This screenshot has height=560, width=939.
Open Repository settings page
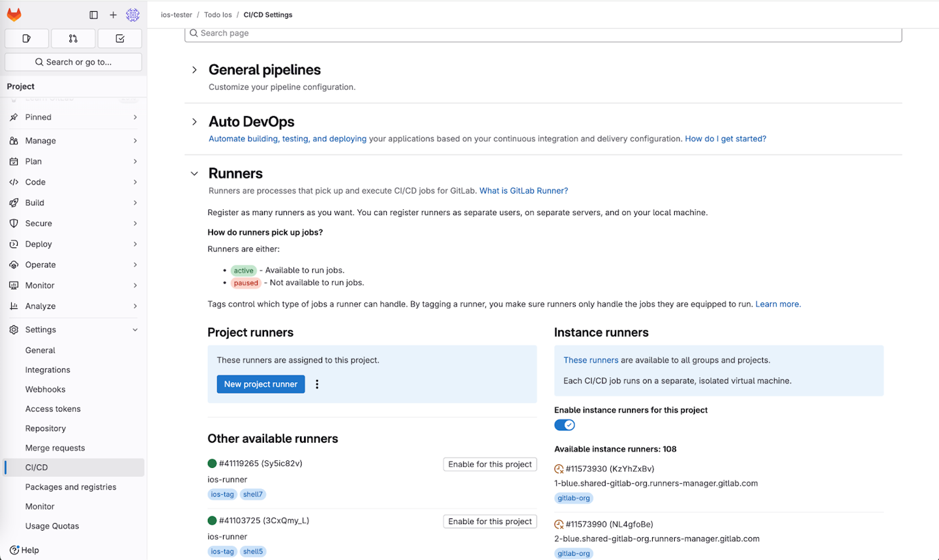click(x=74, y=428)
